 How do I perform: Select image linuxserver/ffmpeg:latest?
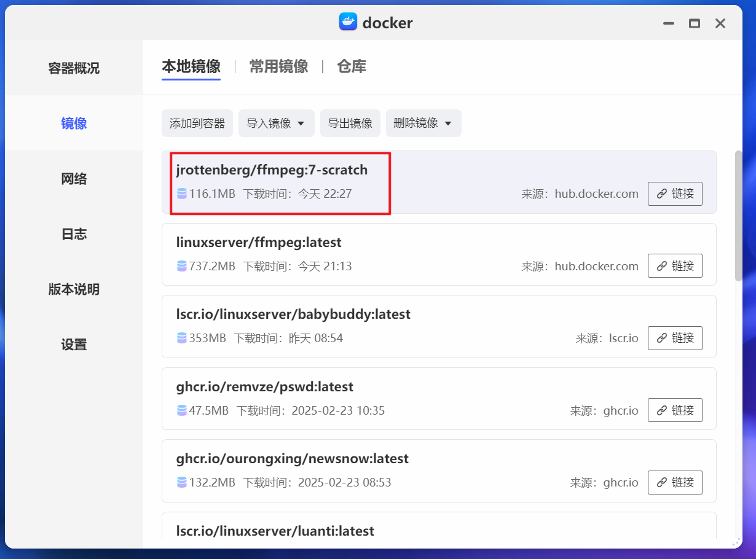tap(439, 254)
